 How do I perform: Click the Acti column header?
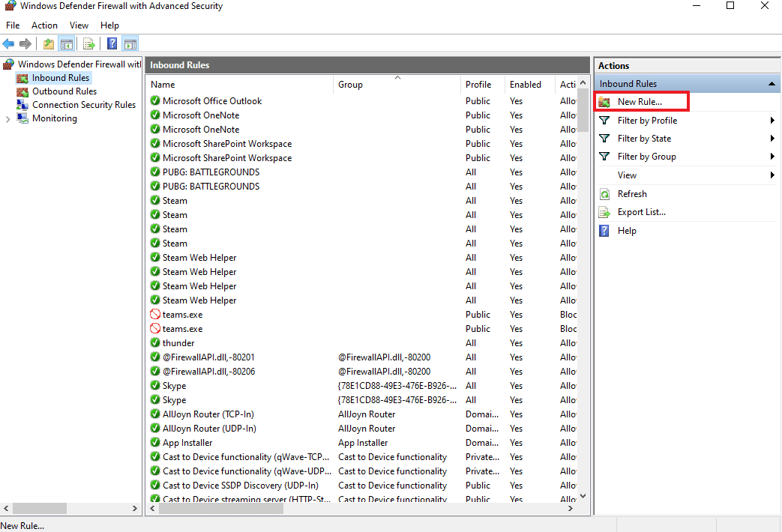coord(567,85)
